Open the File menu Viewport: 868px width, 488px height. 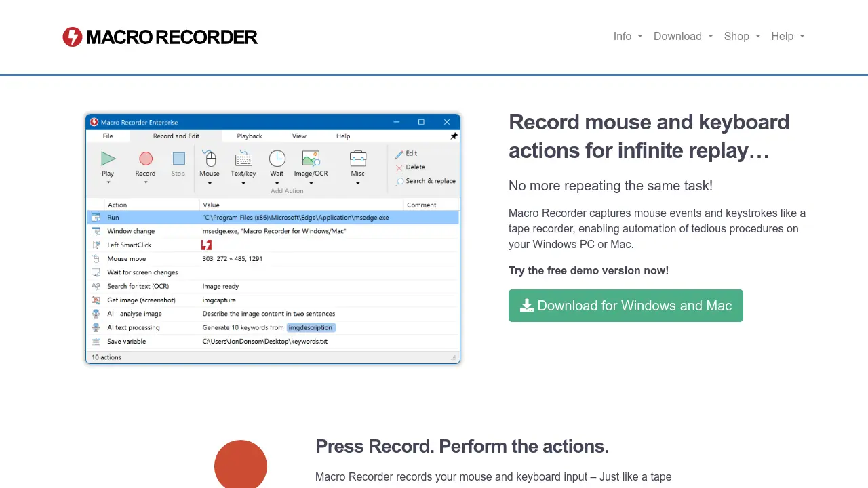coord(107,136)
